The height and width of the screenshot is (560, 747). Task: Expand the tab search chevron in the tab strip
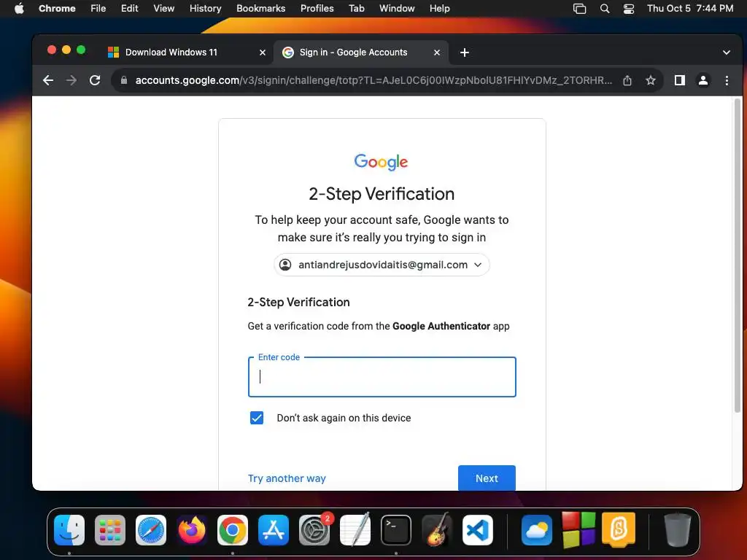(x=727, y=52)
